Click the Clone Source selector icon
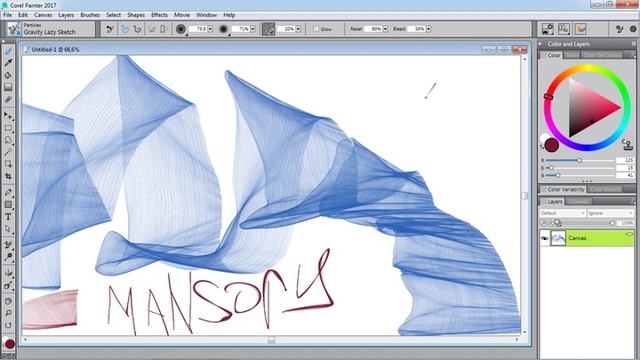640x360 pixels. [x=564, y=29]
